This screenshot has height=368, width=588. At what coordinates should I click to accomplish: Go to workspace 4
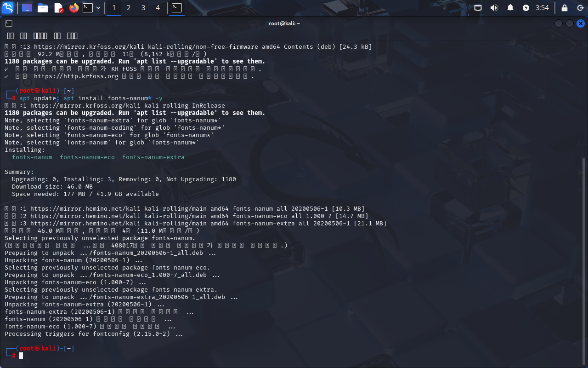[x=158, y=8]
